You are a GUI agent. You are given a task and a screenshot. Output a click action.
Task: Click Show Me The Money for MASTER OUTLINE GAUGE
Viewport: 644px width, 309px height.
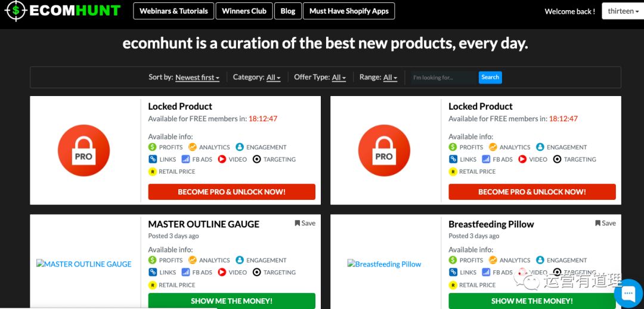tap(231, 301)
